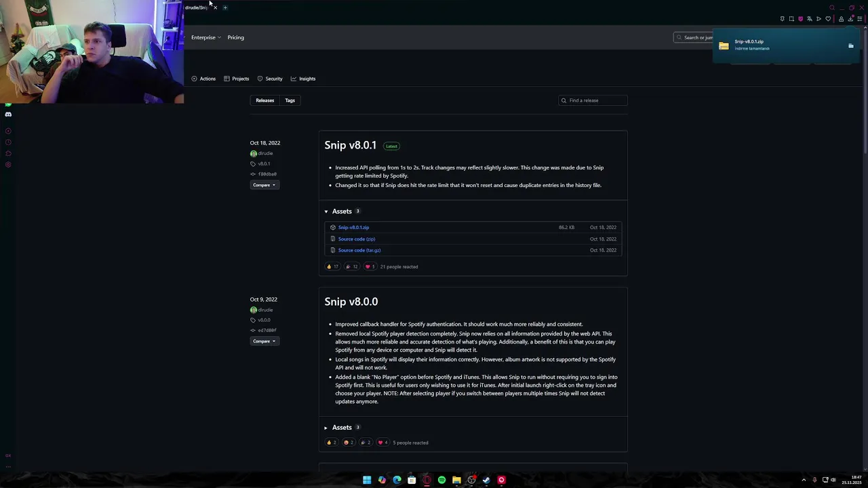Select the Tags tab

click(x=290, y=100)
